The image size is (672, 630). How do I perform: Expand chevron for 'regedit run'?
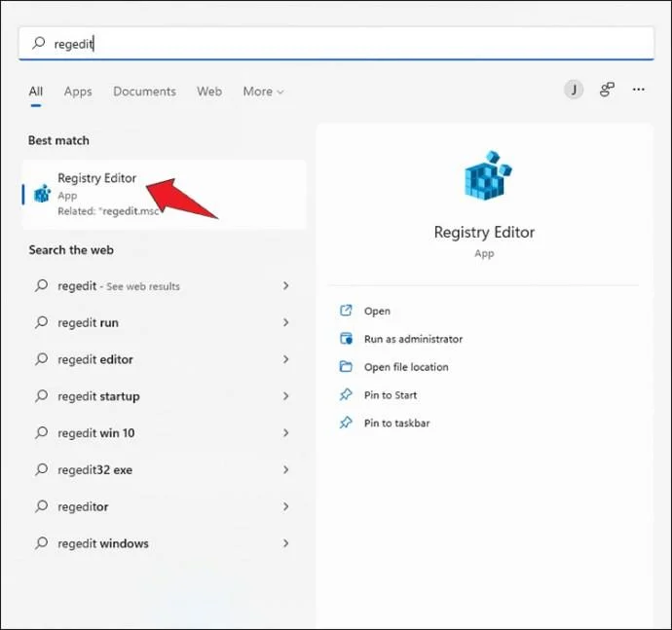point(286,322)
